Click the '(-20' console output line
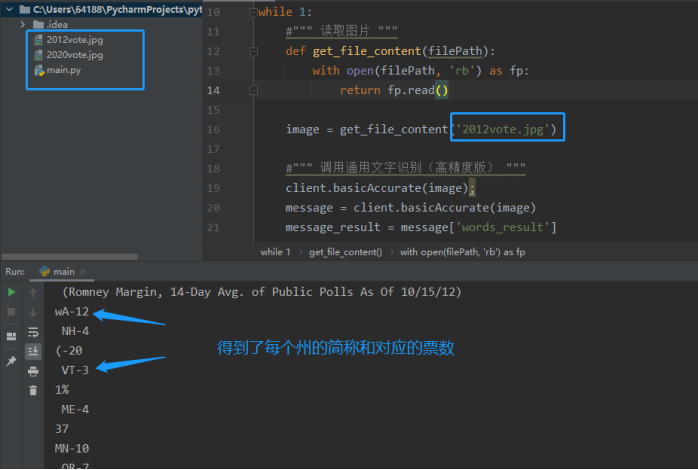The image size is (698, 470). pos(69,351)
